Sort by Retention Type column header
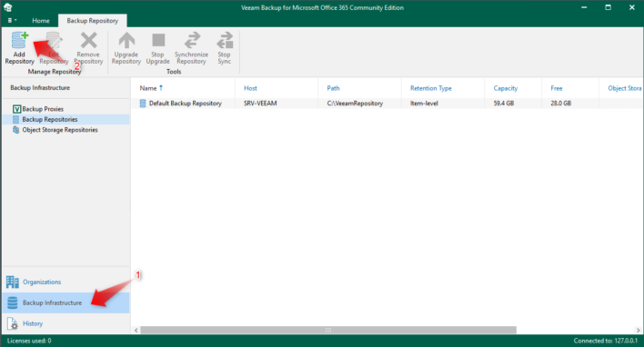This screenshot has height=347, width=644. click(x=431, y=88)
